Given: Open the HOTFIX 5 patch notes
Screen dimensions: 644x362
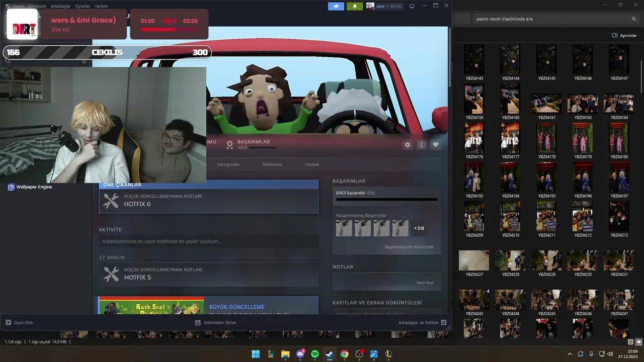Looking at the screenshot, I should point(209,274).
